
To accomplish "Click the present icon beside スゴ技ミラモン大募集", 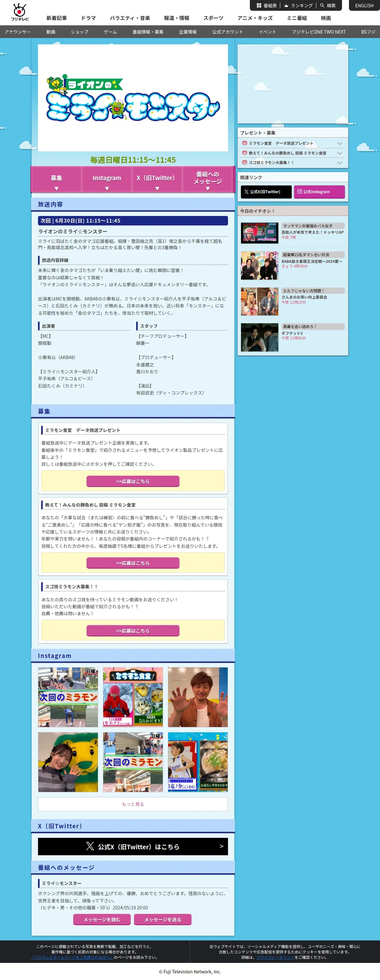I will [244, 162].
